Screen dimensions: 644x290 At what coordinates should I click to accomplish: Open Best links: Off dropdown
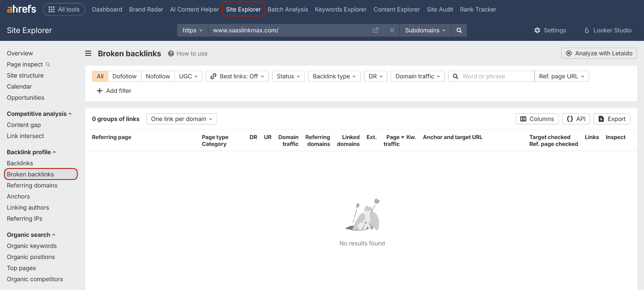pos(237,76)
